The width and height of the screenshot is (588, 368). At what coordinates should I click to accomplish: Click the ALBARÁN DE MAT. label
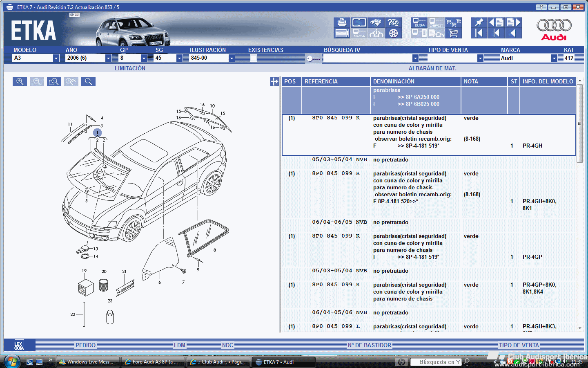432,68
